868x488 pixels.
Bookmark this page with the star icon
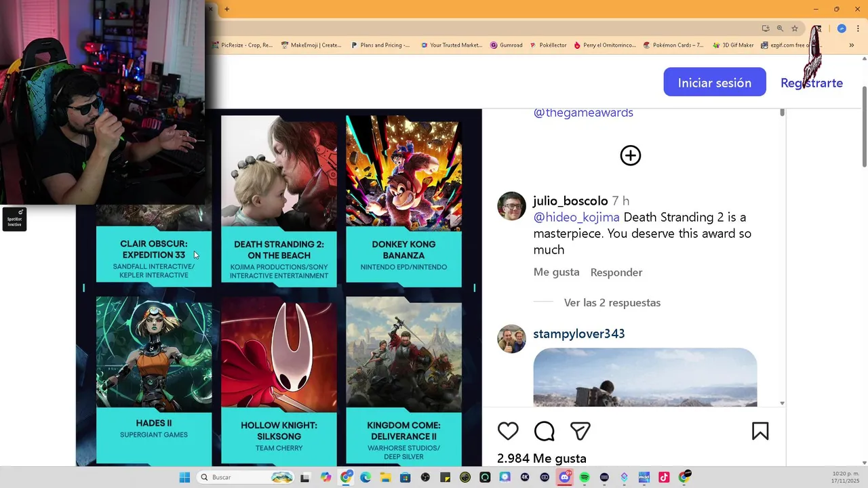tap(795, 28)
